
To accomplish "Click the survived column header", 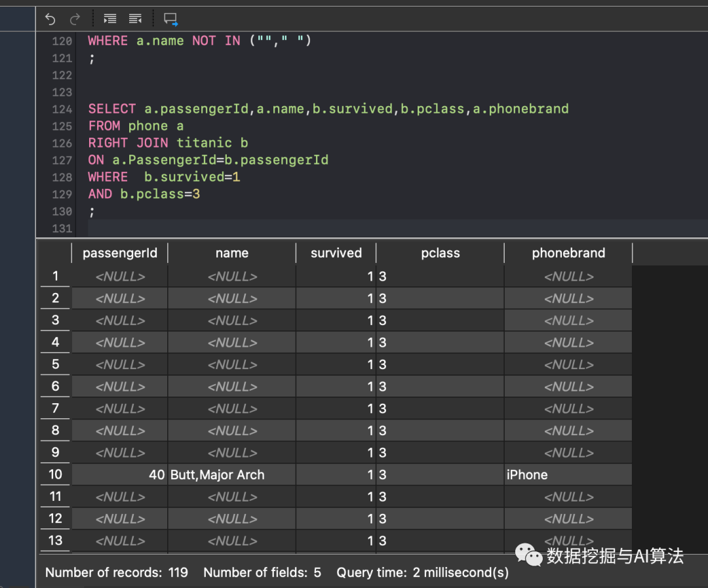I will click(336, 253).
